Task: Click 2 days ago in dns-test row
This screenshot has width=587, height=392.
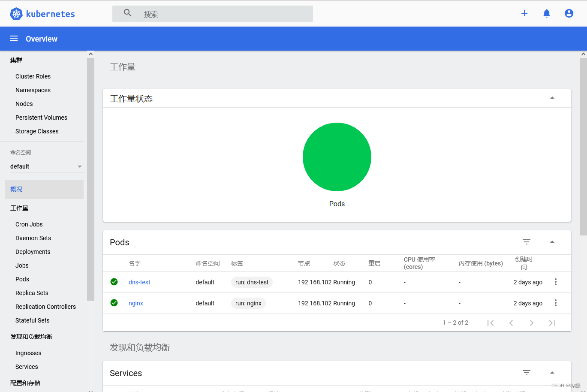Action: (528, 282)
